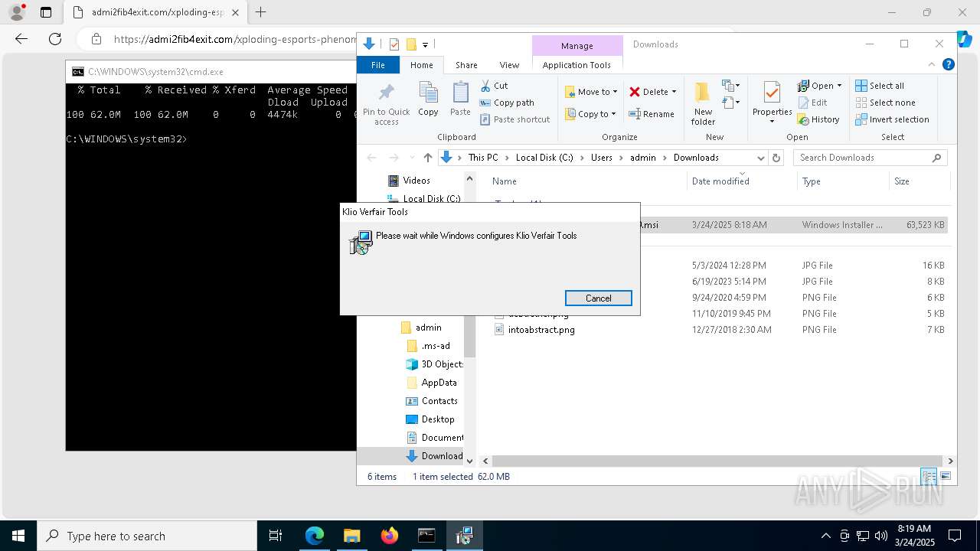Click Invert selection in the ribbon

click(x=892, y=119)
